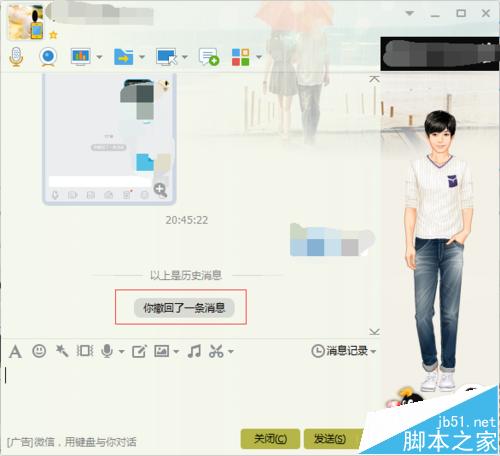Expand the voice message dropdown arrow

point(121,352)
